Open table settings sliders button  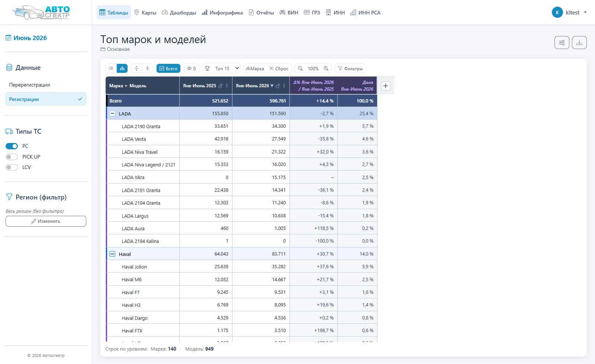pyautogui.click(x=562, y=43)
